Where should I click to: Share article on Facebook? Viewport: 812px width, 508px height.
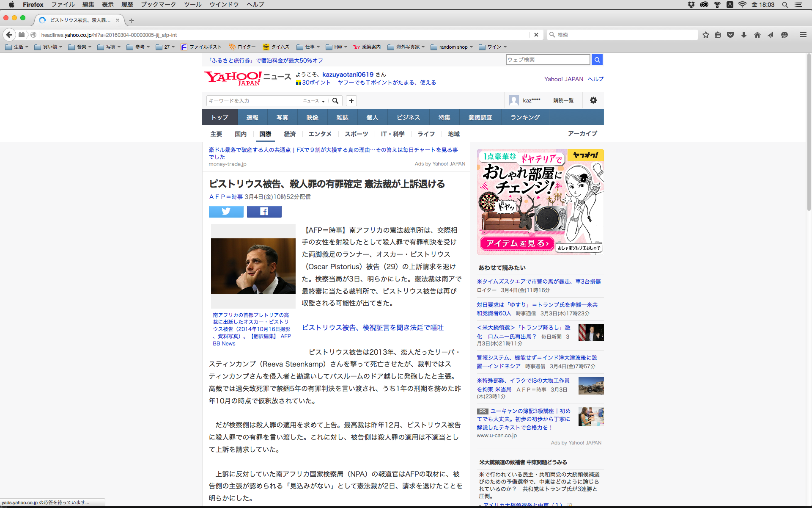[264, 211]
